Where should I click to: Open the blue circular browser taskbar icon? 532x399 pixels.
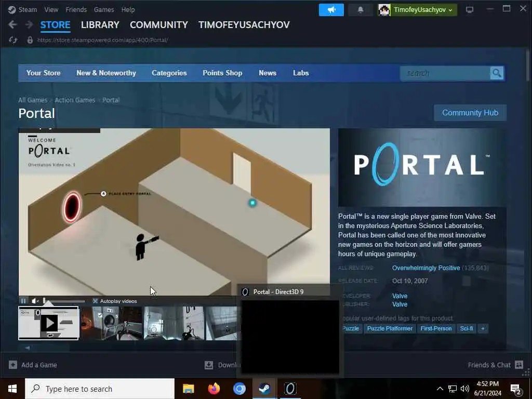click(x=239, y=389)
